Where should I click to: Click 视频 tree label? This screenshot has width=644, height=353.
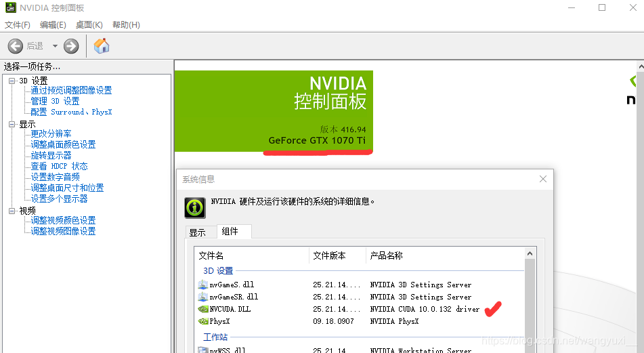click(27, 211)
